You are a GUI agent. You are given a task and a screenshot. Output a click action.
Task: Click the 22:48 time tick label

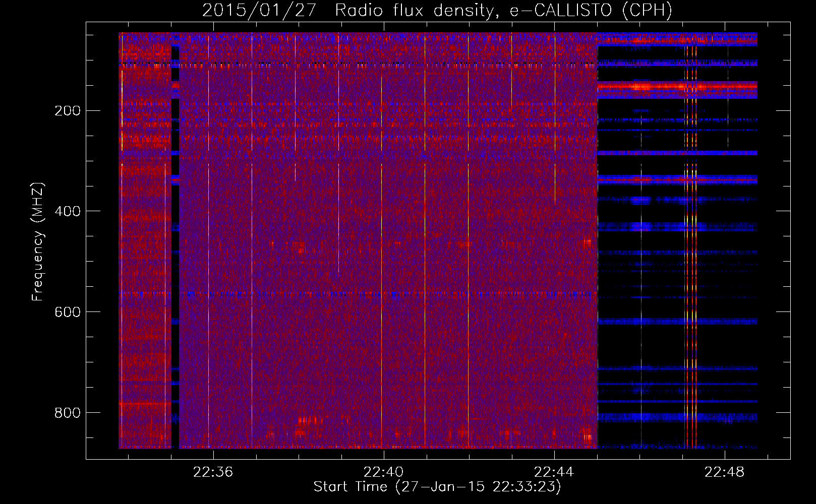724,472
